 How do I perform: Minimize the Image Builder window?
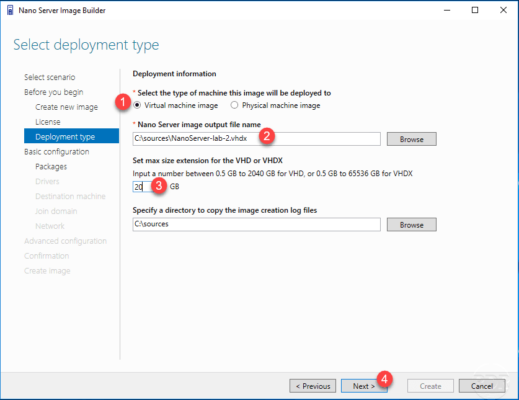pos(447,10)
